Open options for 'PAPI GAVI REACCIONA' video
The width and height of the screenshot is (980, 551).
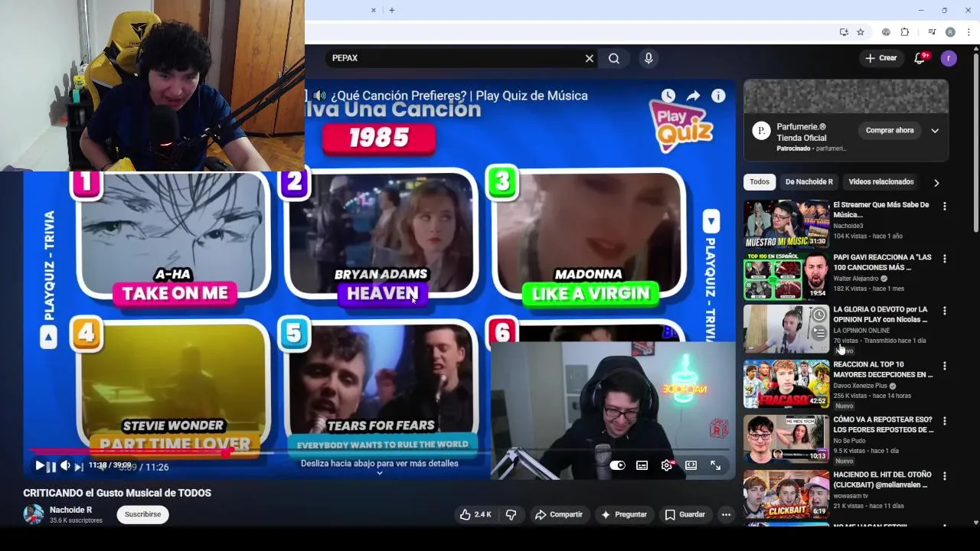point(945,259)
